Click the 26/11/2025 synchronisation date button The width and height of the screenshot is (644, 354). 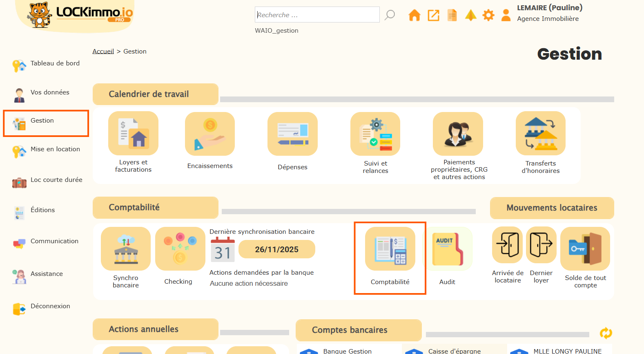276,249
